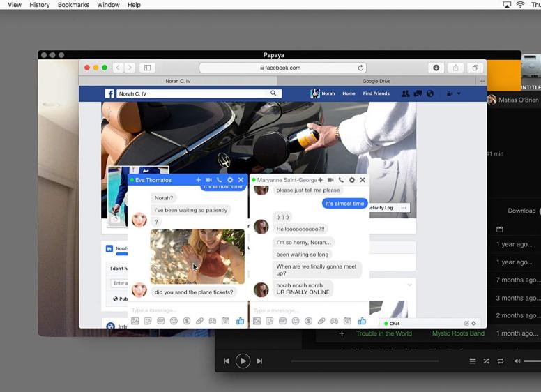Attach photo in Eva Thomatos chat

pos(135,321)
